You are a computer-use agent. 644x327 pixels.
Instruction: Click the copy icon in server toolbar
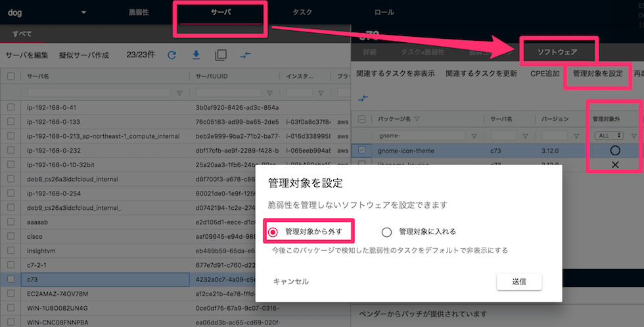[x=221, y=55]
